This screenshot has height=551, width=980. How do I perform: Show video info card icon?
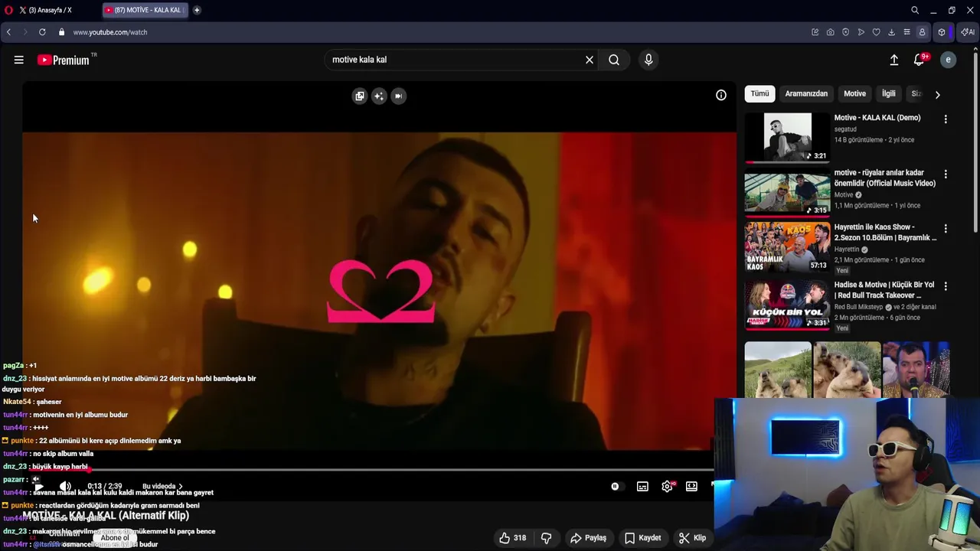point(721,95)
